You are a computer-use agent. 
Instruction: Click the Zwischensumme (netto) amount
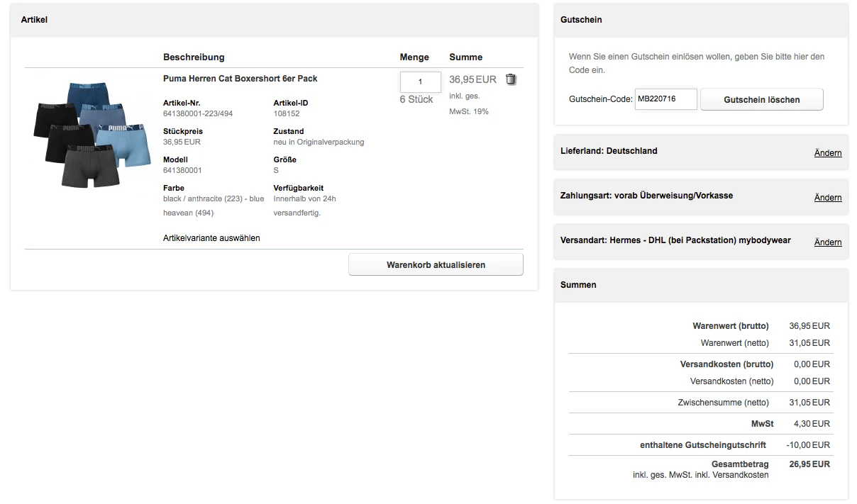click(x=809, y=403)
